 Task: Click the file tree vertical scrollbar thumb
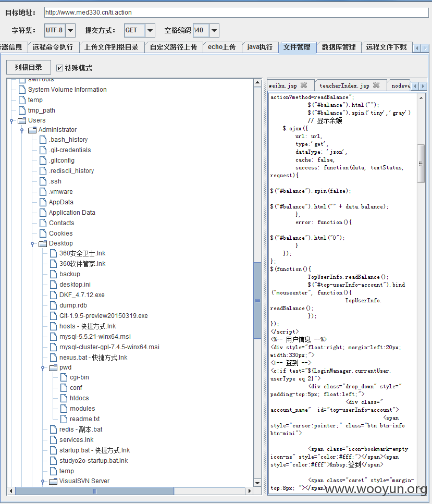(x=257, y=301)
